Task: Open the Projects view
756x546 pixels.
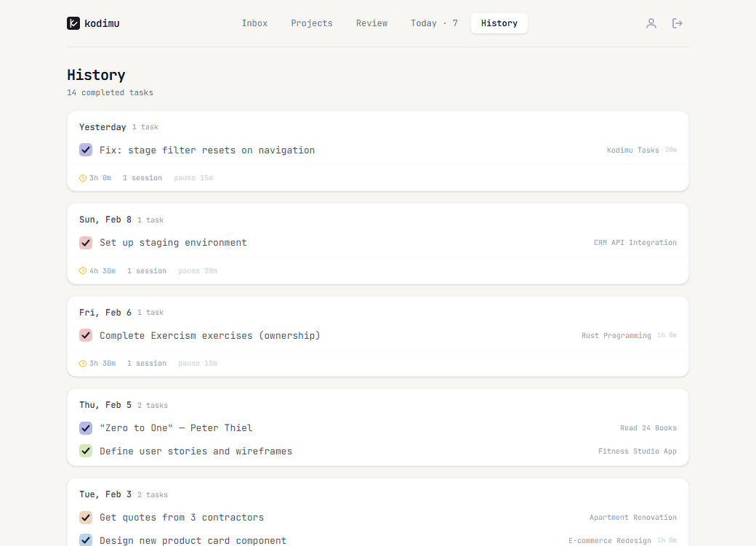Action: pos(311,23)
